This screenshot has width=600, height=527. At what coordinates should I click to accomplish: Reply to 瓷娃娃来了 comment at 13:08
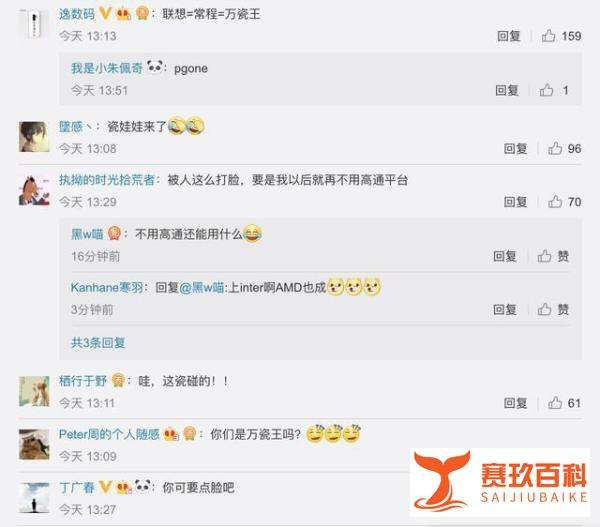(515, 148)
